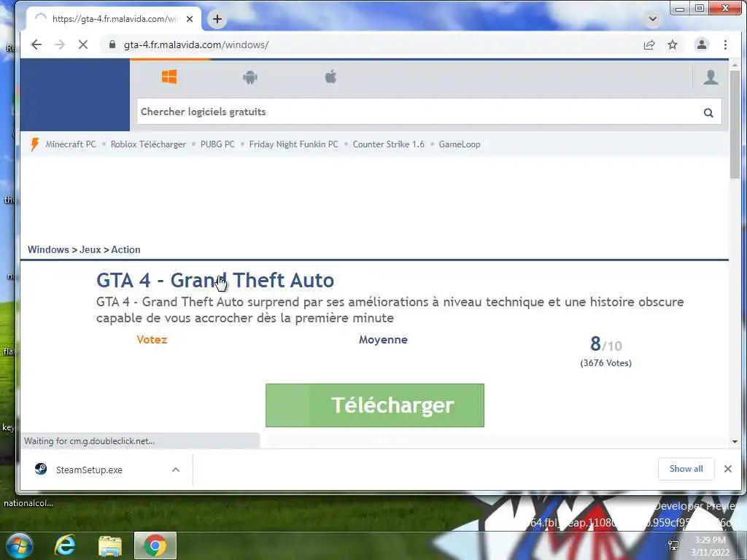Click the green Télécharger button
The image size is (747, 560).
[375, 405]
